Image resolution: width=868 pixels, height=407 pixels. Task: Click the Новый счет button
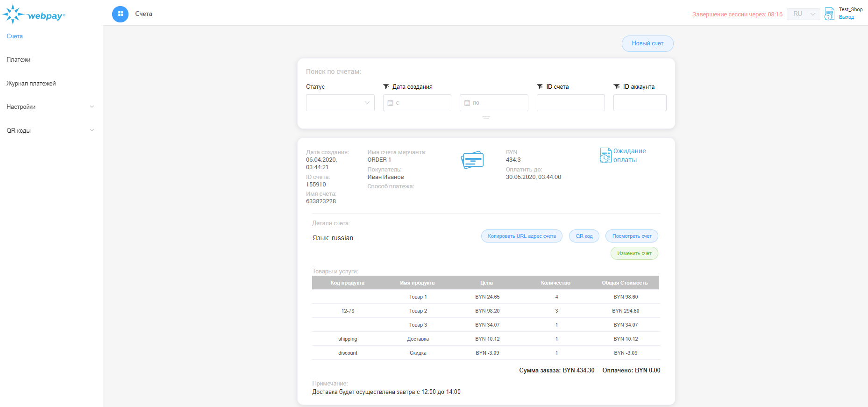647,43
